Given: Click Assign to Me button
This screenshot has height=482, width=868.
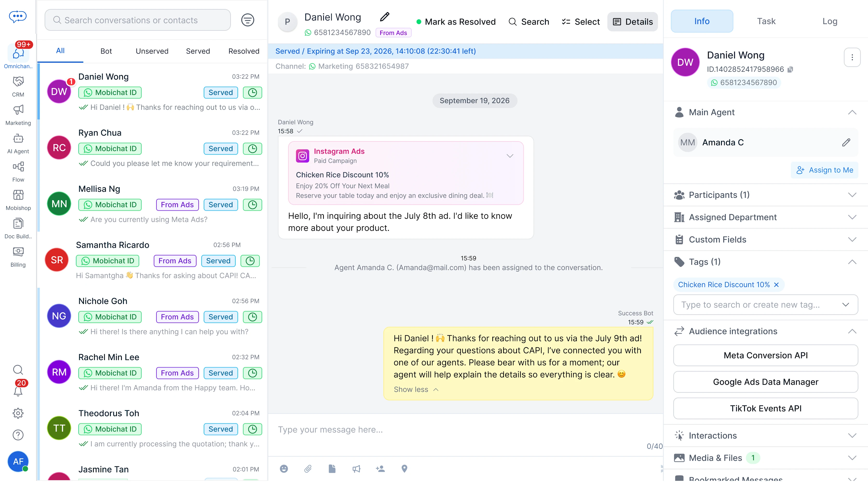Looking at the screenshot, I should 825,170.
